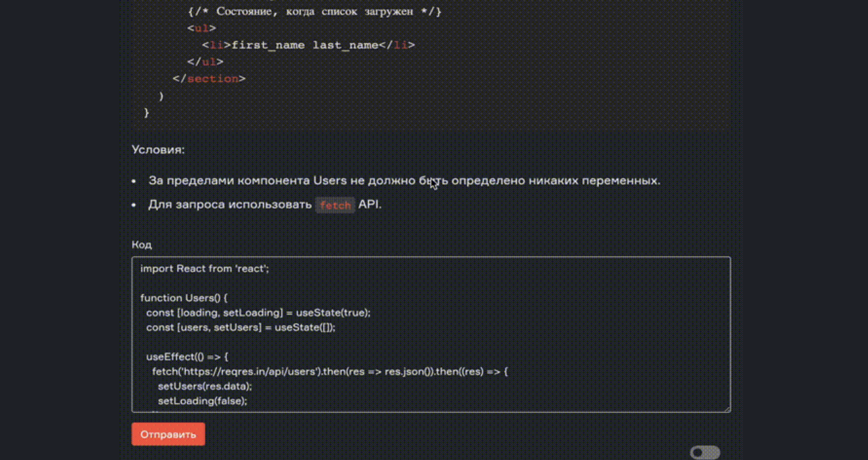
Task: Click the comment 'Состояние, когда список загружен'
Action: point(314,12)
